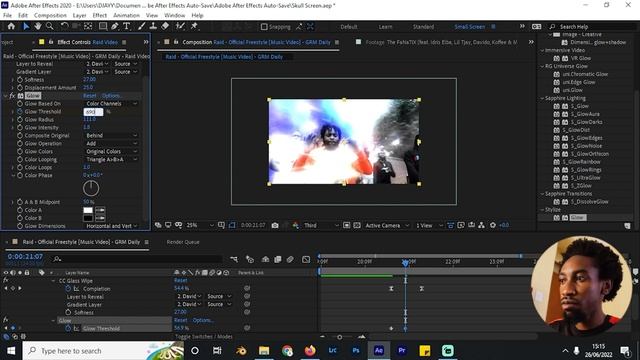Select the Rotation tool
This screenshot has height=360, width=640.
tap(64, 27)
